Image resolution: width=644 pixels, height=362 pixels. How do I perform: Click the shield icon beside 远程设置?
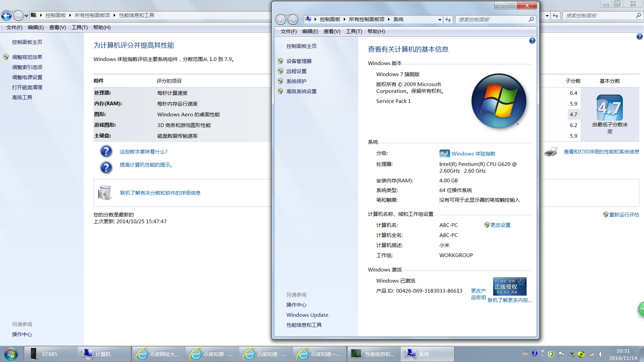tap(280, 71)
